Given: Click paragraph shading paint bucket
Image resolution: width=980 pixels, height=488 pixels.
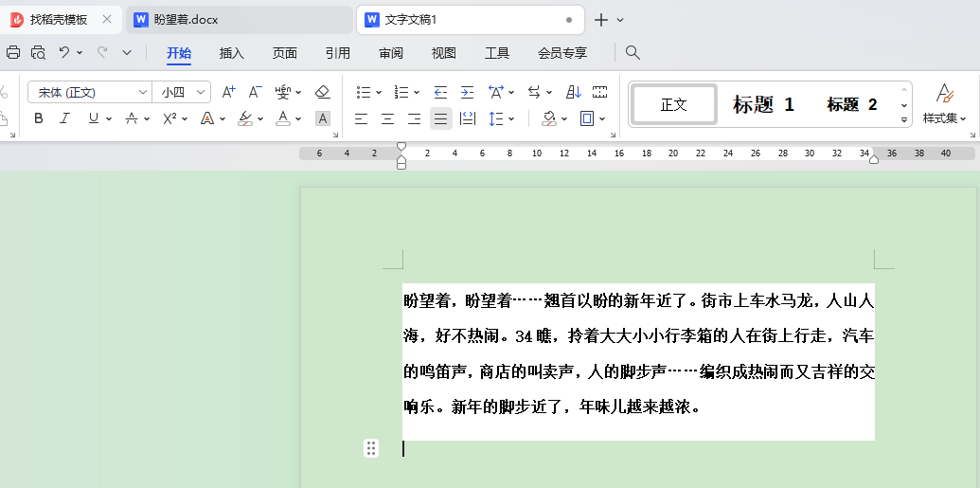Looking at the screenshot, I should (549, 118).
